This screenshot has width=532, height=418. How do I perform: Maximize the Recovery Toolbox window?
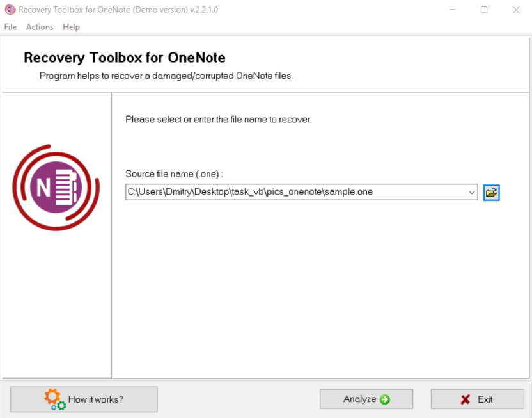pos(483,10)
